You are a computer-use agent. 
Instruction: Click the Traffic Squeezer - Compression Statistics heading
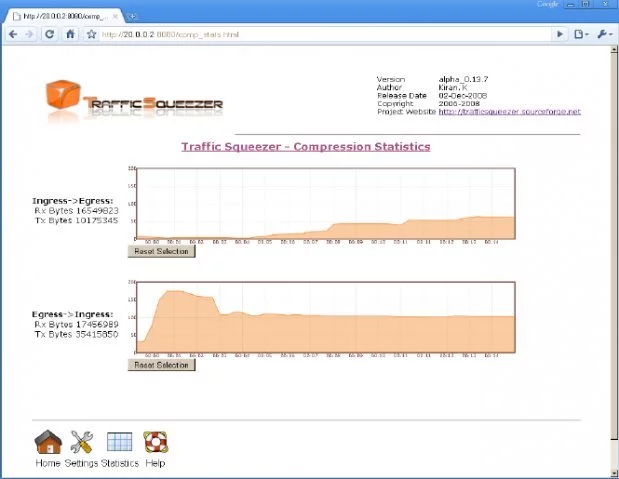305,146
